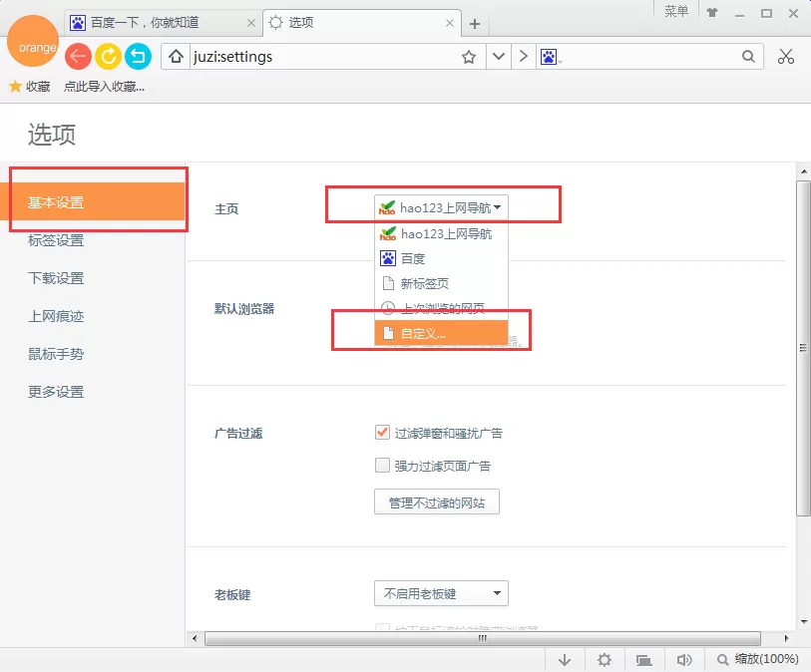Choose 新标签页 as homepage option

pos(441,283)
